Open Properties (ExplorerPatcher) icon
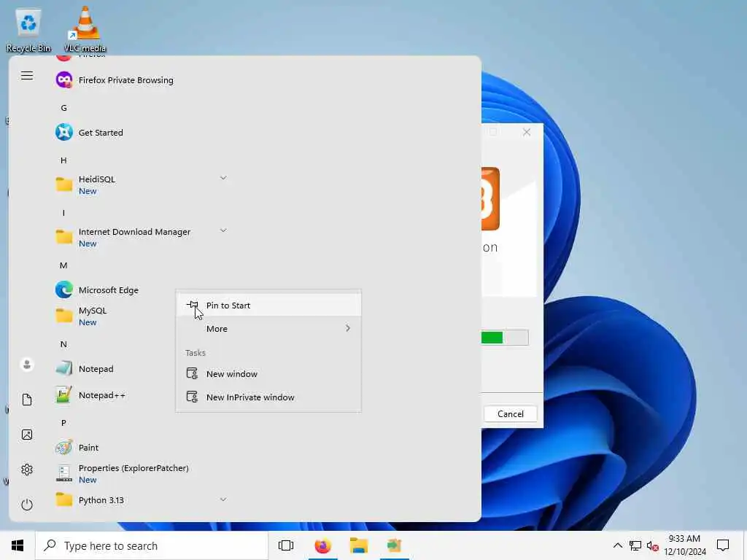 [64, 473]
